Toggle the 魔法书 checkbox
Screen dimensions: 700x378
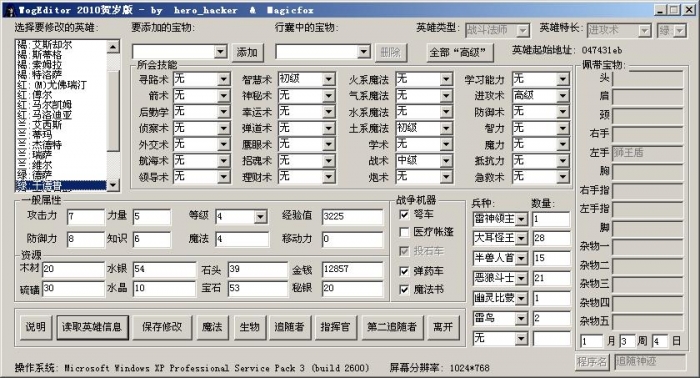[x=404, y=290]
